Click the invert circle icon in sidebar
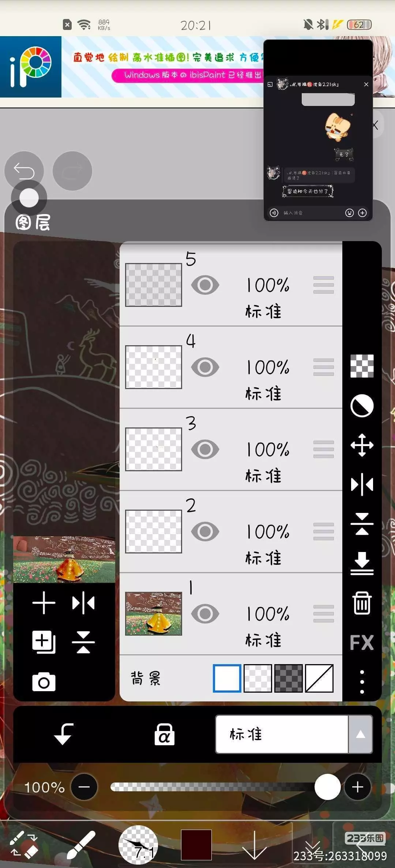Image resolution: width=395 pixels, height=868 pixels. [362, 406]
